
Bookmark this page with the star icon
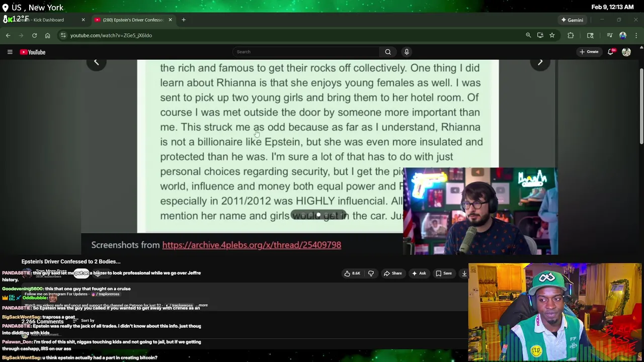point(552,35)
